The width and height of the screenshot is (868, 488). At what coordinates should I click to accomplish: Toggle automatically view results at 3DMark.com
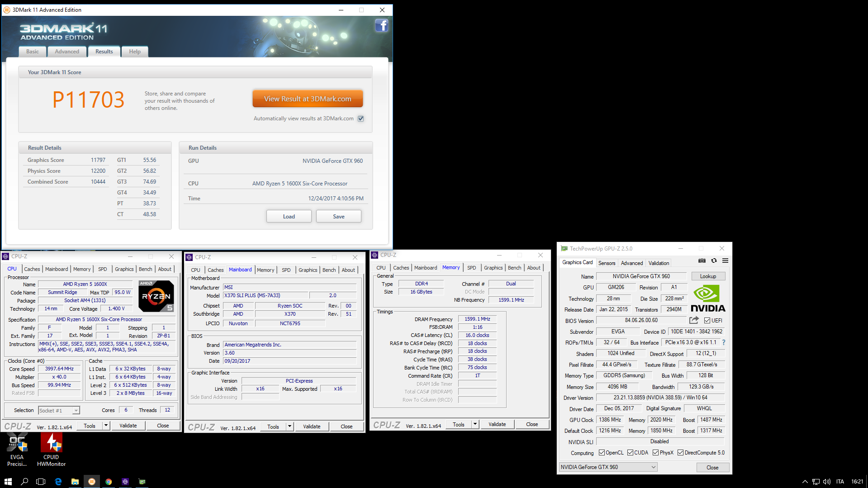pos(360,118)
